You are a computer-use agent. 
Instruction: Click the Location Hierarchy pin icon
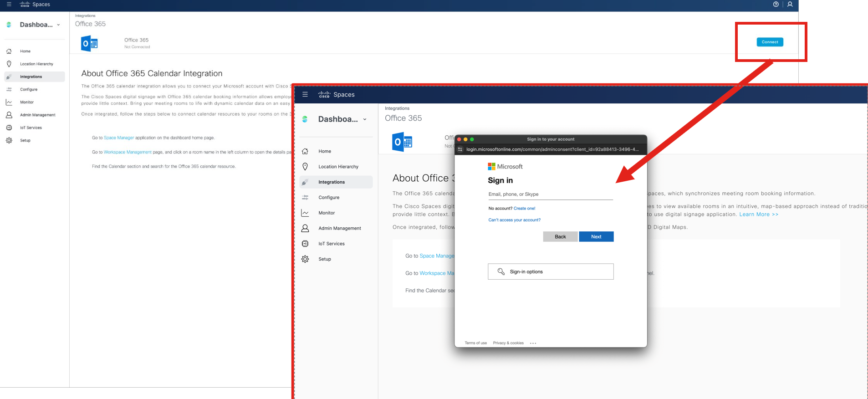point(305,167)
